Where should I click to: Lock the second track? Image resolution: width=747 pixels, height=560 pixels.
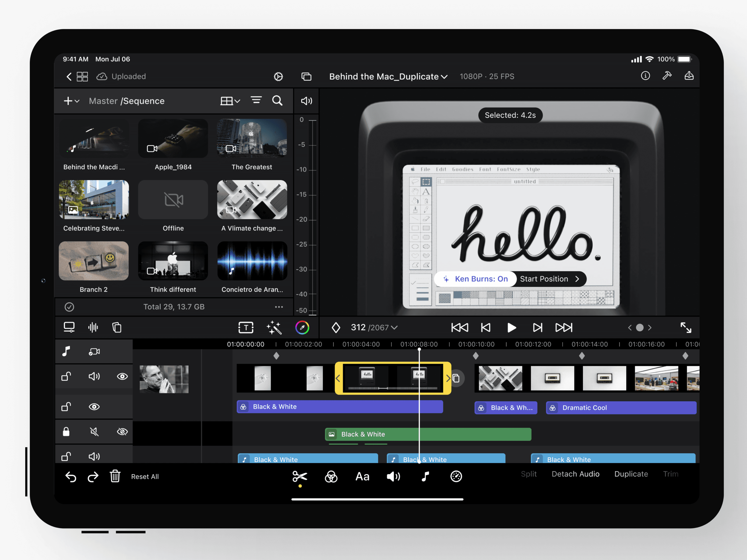pos(66,407)
